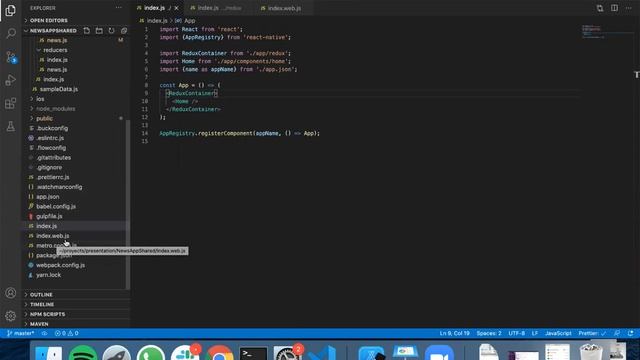The height and width of the screenshot is (360, 640).
Task: Open Terminal from the dock
Action: (253, 353)
